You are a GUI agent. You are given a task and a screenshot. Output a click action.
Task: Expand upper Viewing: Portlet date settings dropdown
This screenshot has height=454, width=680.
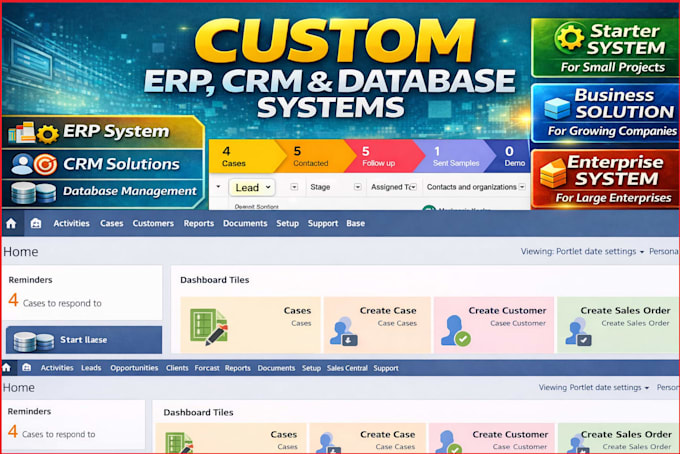582,251
